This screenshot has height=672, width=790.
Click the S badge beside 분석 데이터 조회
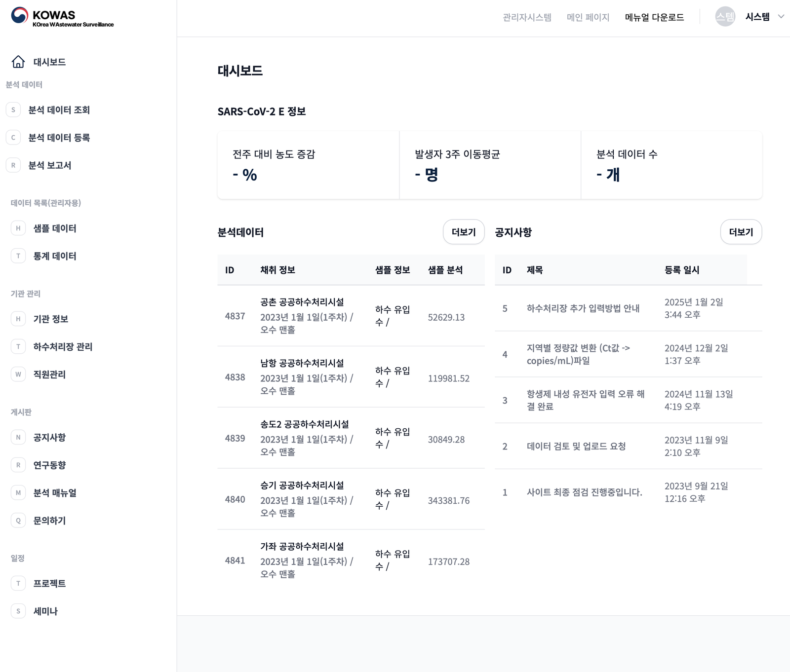(x=13, y=110)
